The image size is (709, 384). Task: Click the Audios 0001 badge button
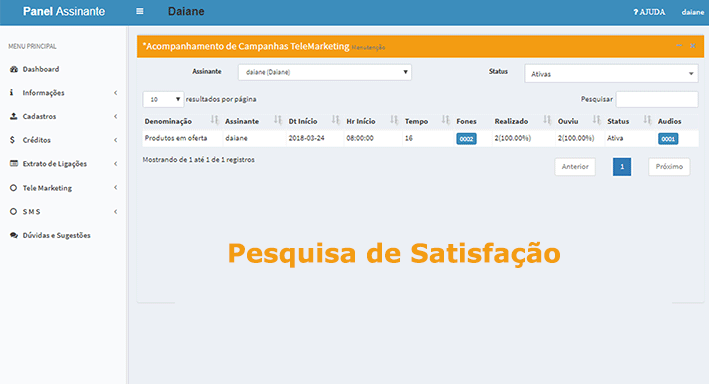[668, 139]
